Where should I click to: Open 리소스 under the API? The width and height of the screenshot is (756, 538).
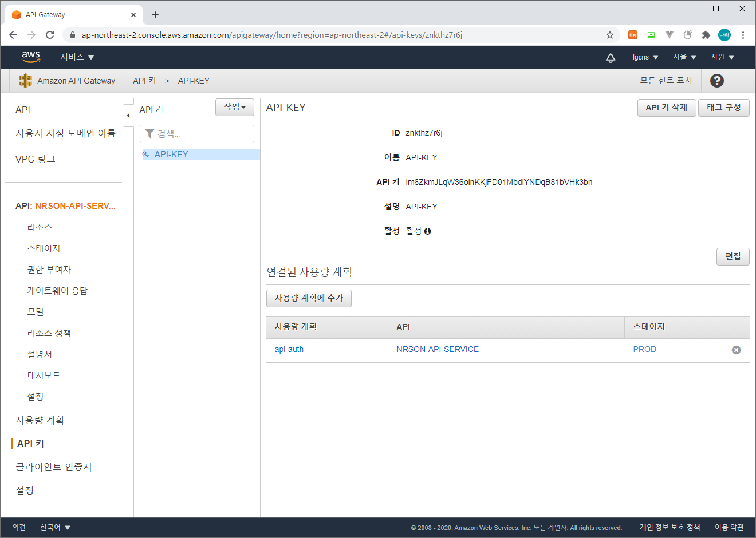(40, 227)
